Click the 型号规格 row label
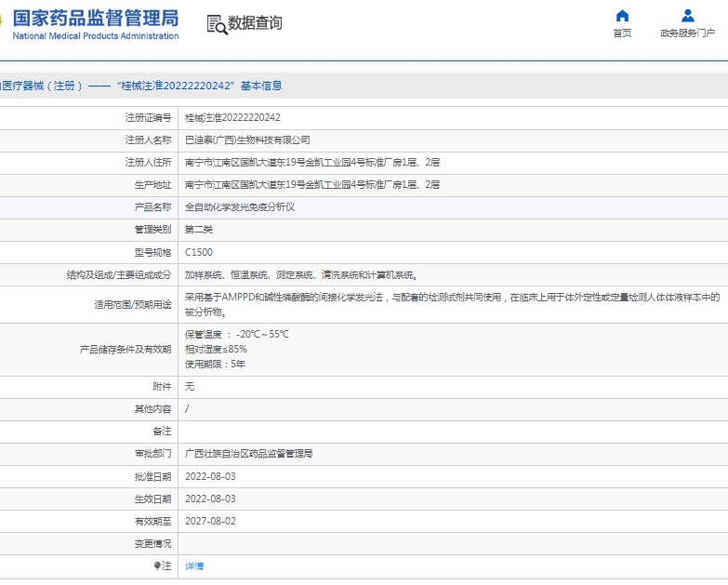This screenshot has width=728, height=585. tap(152, 252)
